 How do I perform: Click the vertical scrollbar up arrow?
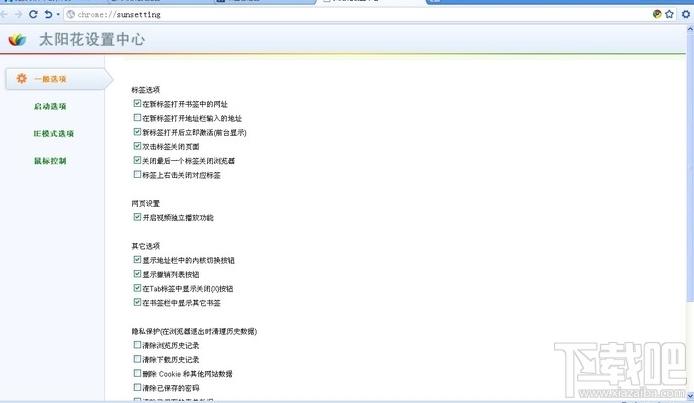690,29
